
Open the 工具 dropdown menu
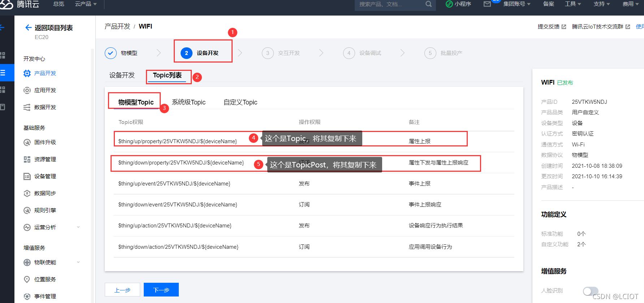tap(573, 4)
